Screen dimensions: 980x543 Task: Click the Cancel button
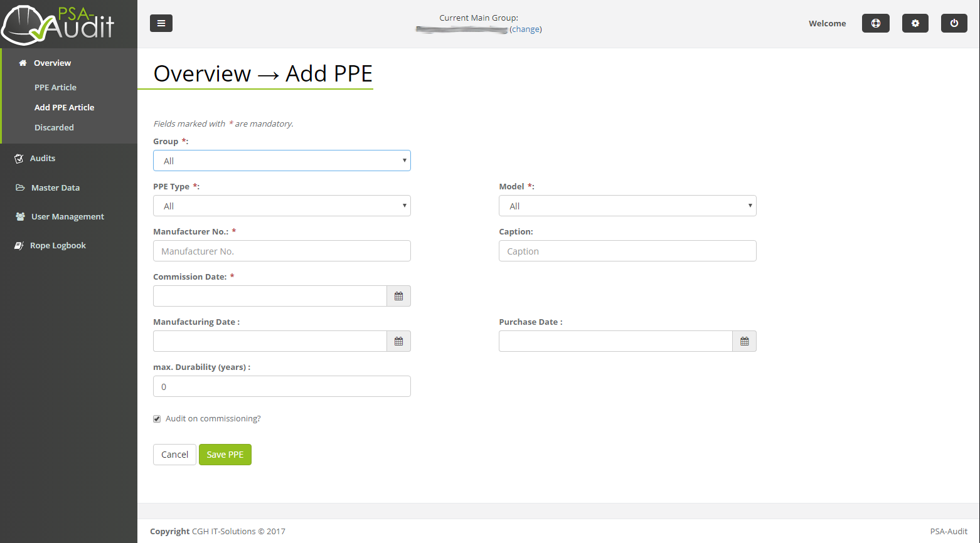[174, 455]
